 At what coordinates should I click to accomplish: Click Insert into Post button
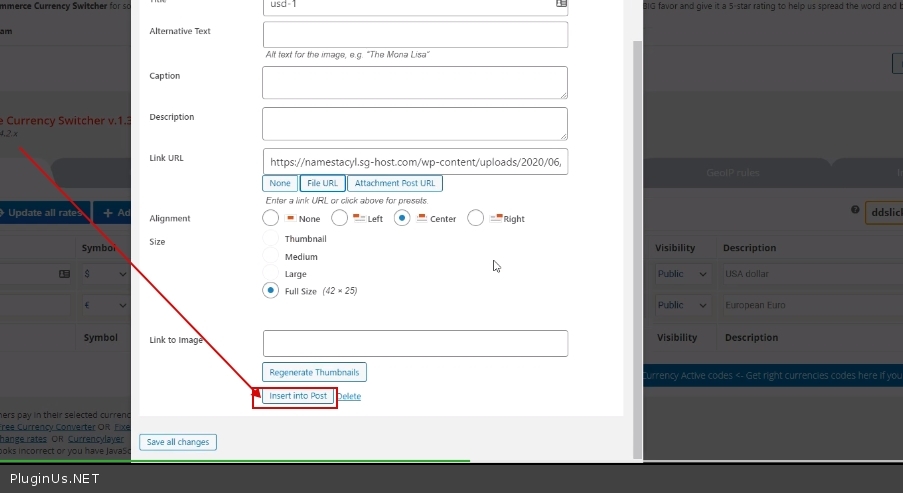298,396
